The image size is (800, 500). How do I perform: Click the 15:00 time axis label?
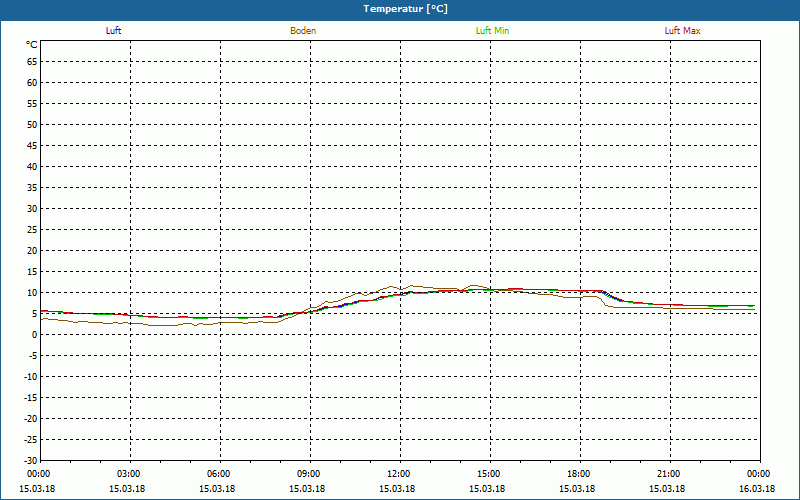489,474
